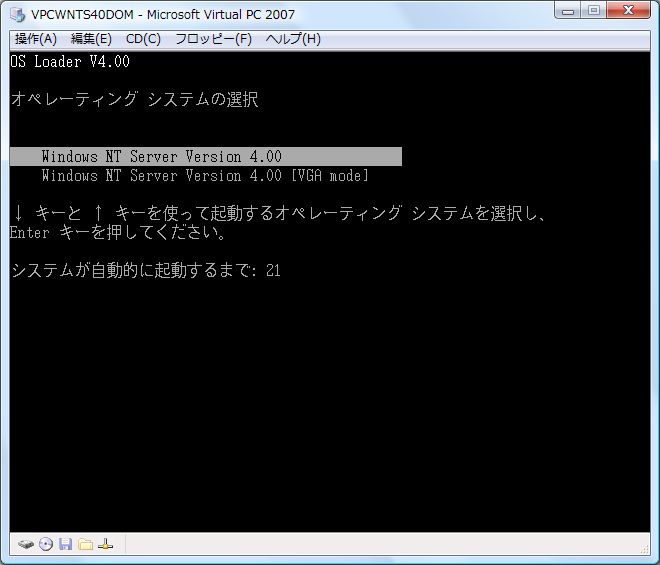Click the Enter キーを押してください instruction line
660x565 pixels.
click(118, 232)
